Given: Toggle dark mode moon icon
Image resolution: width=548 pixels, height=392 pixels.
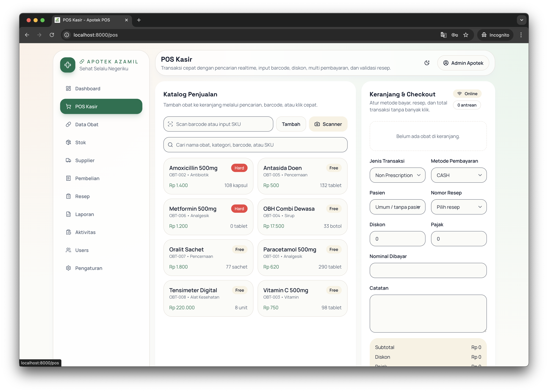Looking at the screenshot, I should pos(427,63).
